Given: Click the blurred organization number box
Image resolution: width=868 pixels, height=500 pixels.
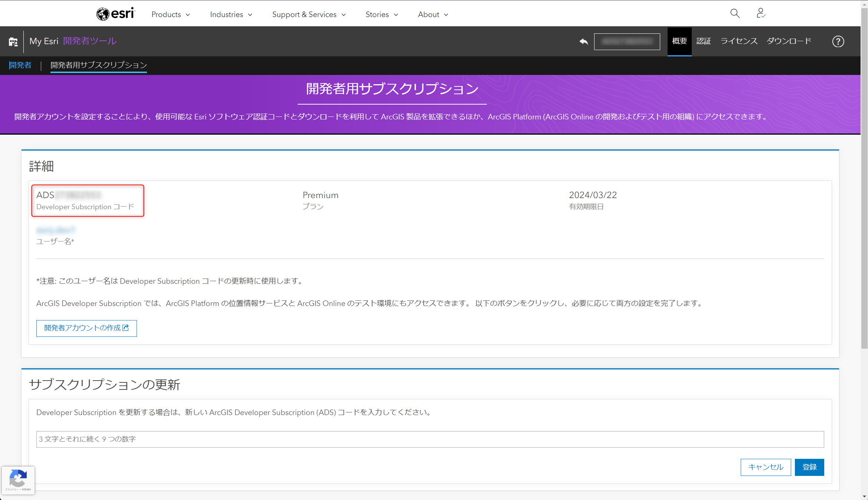Looking at the screenshot, I should [x=627, y=42].
